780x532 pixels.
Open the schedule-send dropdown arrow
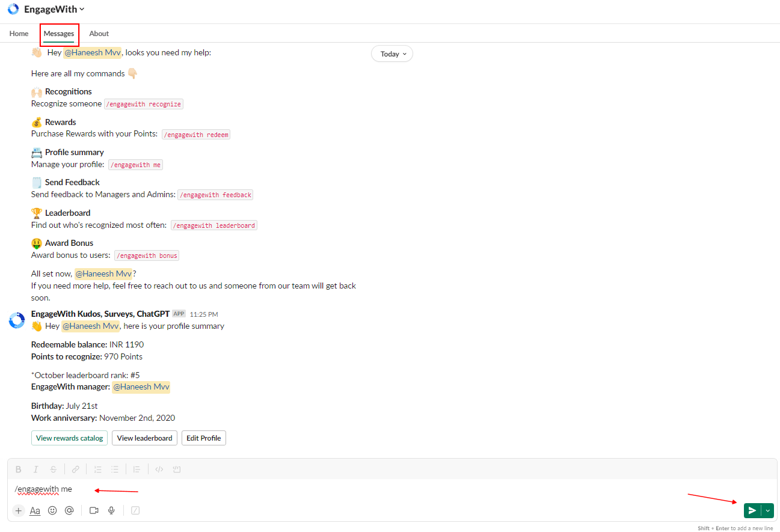point(767,510)
